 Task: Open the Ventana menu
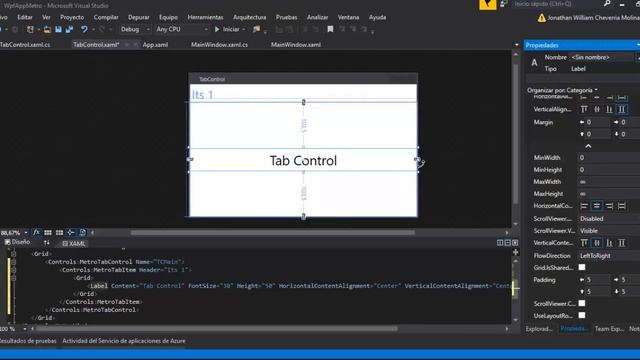point(348,17)
